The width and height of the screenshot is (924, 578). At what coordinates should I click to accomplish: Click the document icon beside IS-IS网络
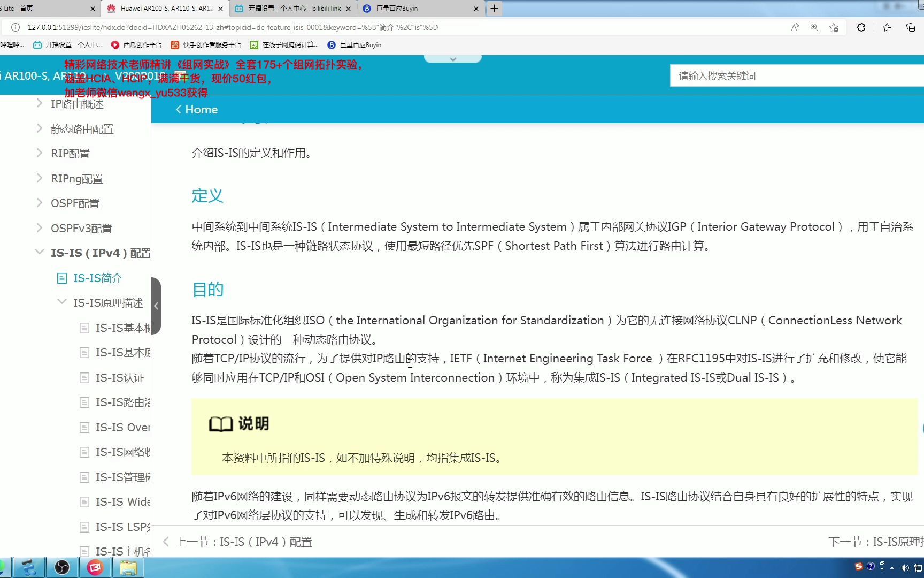(84, 452)
